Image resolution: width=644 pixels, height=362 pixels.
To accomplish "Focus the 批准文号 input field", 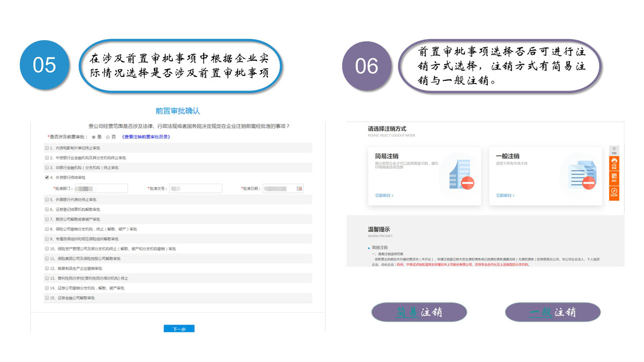I will pyautogui.click(x=195, y=188).
